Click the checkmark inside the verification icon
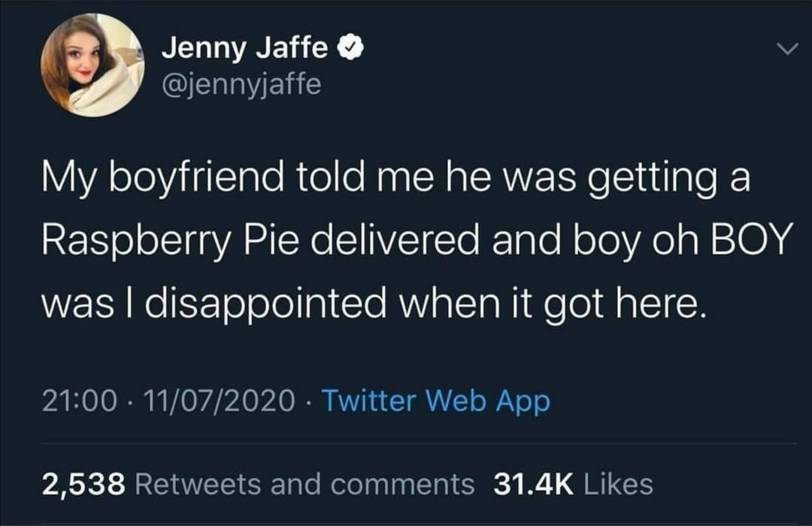Screen dimensions: 812x526 [350, 47]
